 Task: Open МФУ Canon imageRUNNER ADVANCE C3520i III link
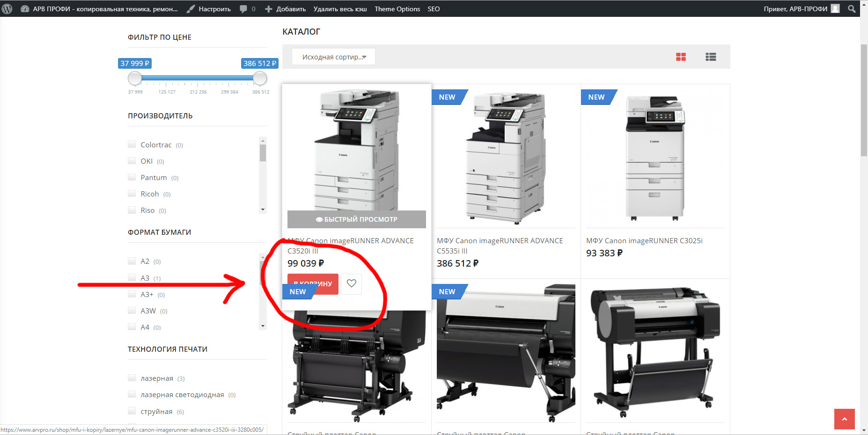350,246
